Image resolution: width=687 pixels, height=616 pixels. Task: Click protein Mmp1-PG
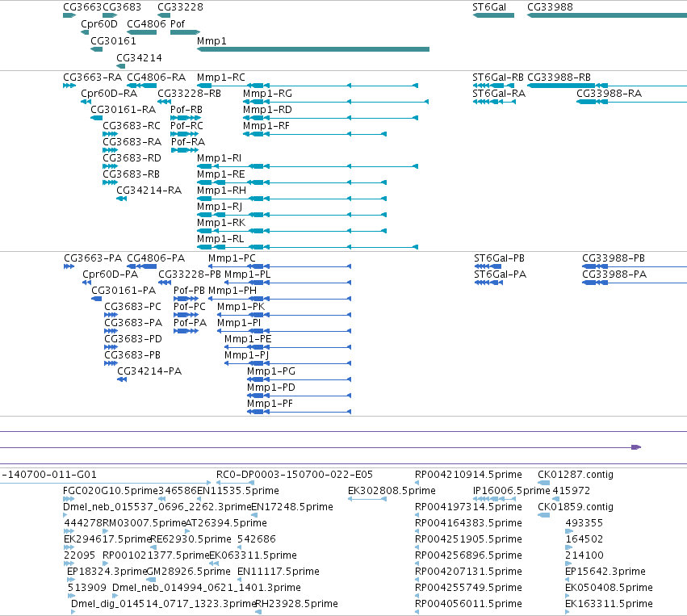[x=299, y=379]
